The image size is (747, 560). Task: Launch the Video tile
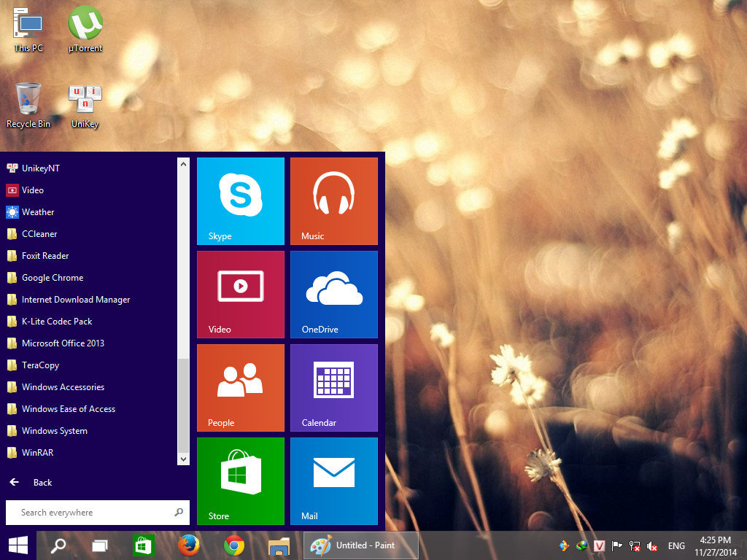(x=241, y=295)
